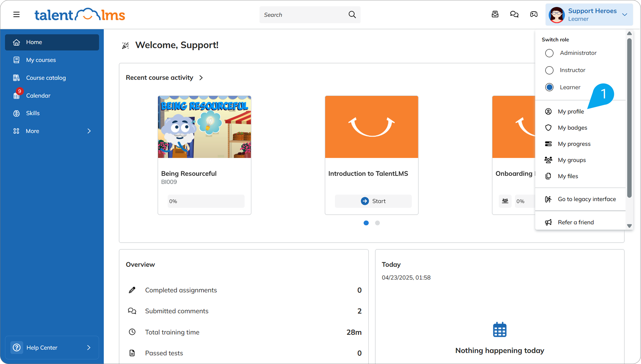The width and height of the screenshot is (641, 364).
Task: Click the Total training time row
Action: pyautogui.click(x=244, y=332)
